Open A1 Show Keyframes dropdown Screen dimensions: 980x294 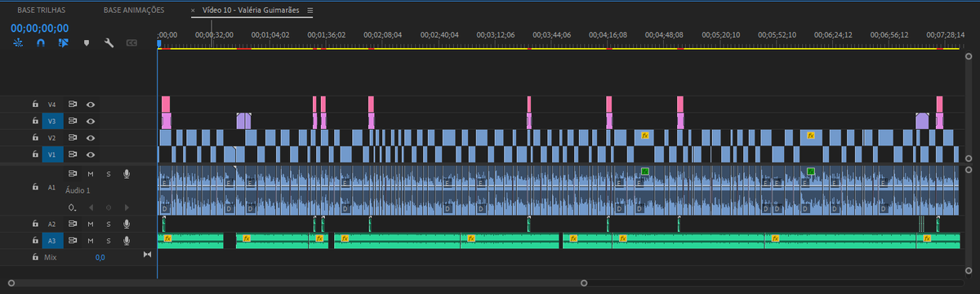point(73,207)
